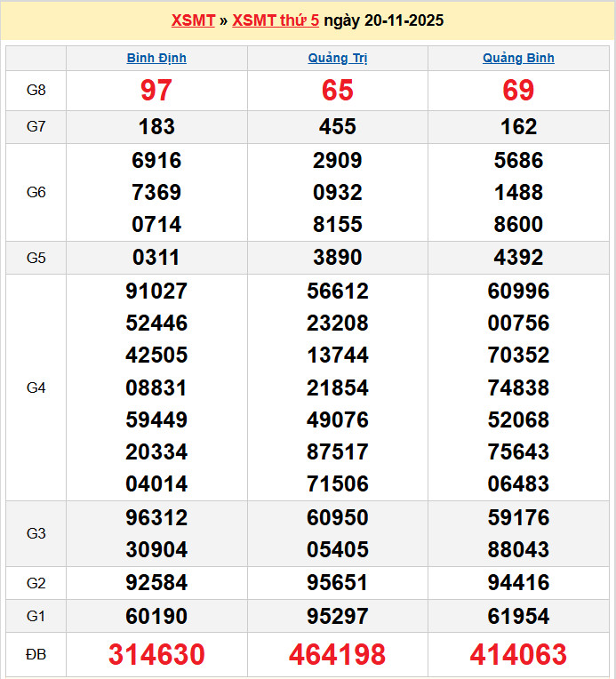The width and height of the screenshot is (616, 679).
Task: Click the ĐB row label
Action: click(x=36, y=655)
